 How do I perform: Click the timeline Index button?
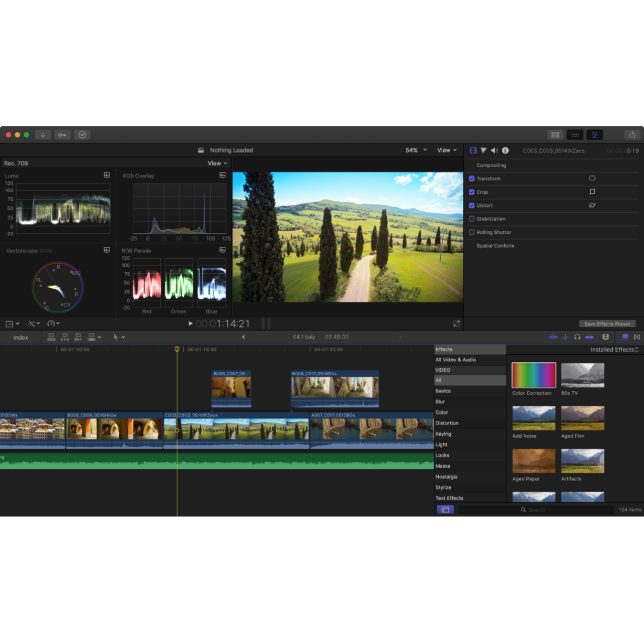[21, 338]
